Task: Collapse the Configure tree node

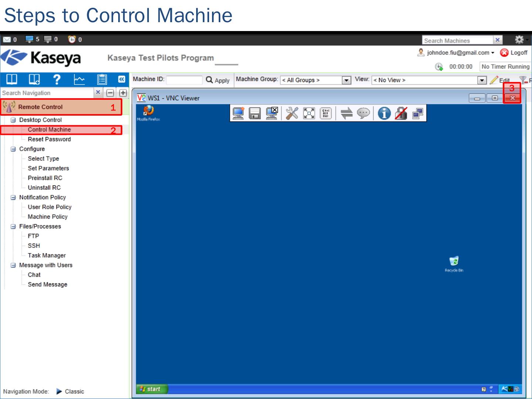Action: (13, 149)
